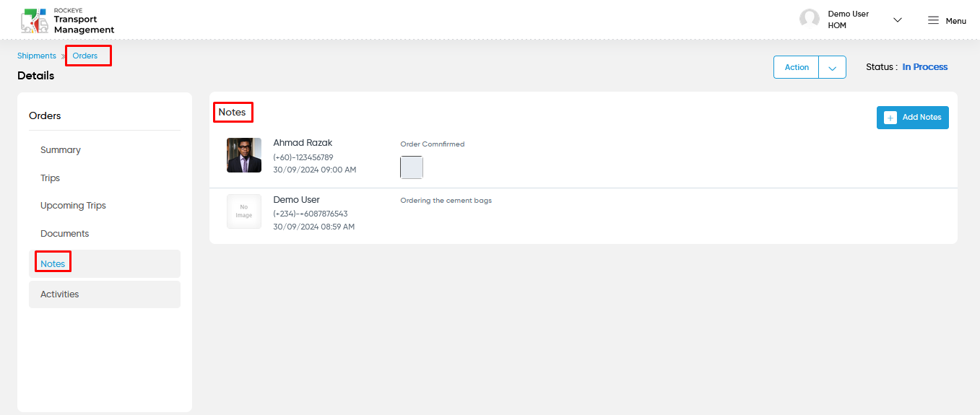Select the Notes sidebar item
980x415 pixels.
point(105,264)
